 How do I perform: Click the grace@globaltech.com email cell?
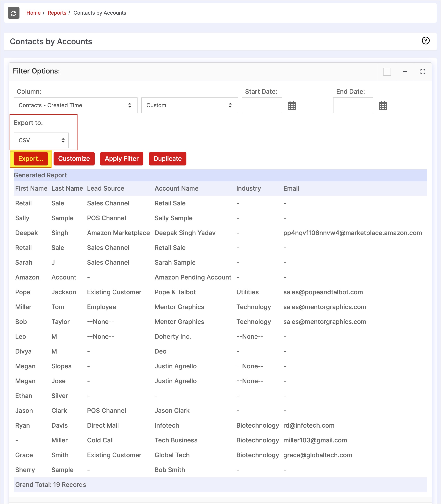[x=318, y=455]
